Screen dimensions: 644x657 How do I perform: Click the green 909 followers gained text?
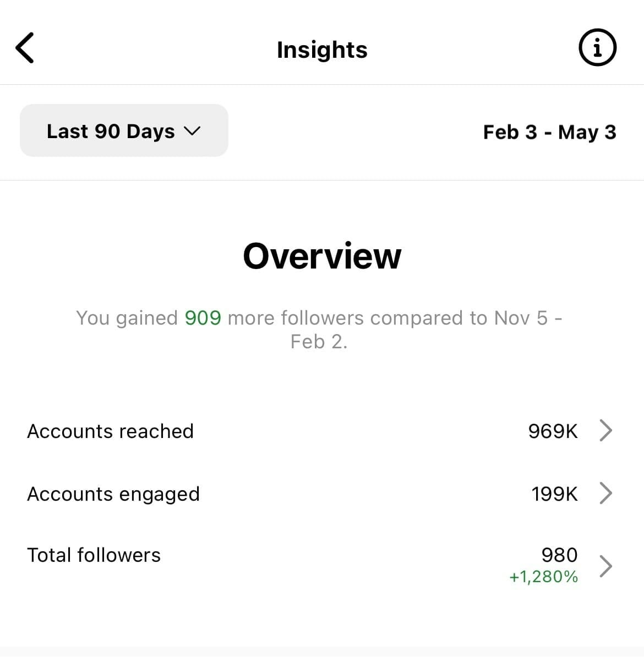(x=202, y=317)
